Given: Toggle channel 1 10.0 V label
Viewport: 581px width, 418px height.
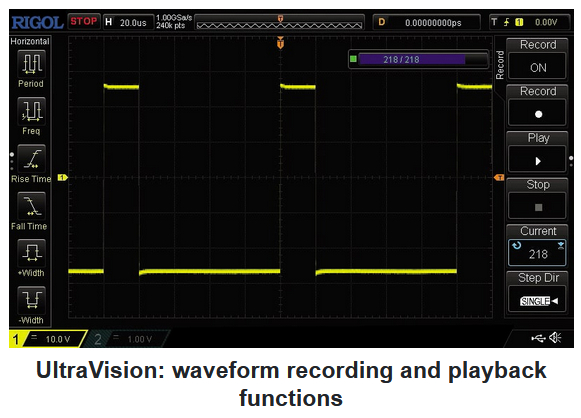Looking at the screenshot, I should tap(47, 339).
